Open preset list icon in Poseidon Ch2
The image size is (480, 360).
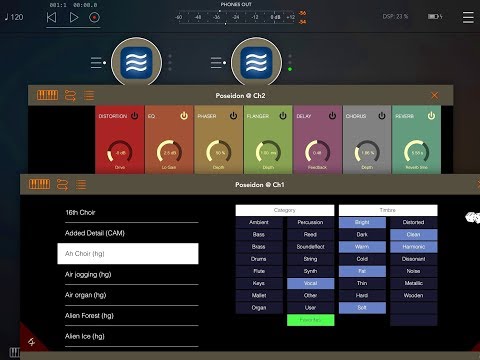pos(89,95)
